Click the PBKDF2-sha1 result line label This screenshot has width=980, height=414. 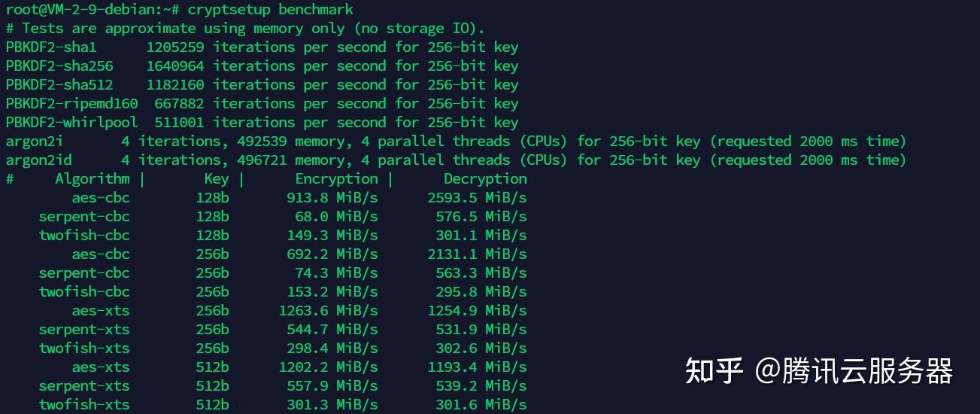click(51, 47)
